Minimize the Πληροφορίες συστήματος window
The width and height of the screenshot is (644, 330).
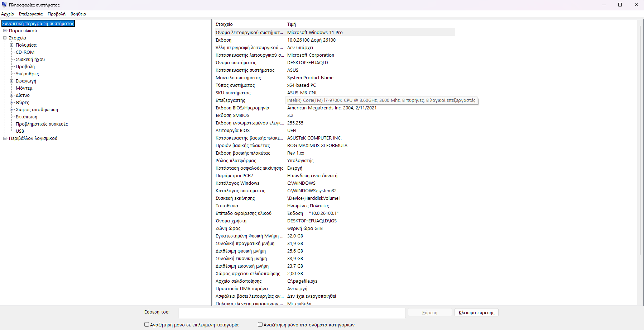604,5
